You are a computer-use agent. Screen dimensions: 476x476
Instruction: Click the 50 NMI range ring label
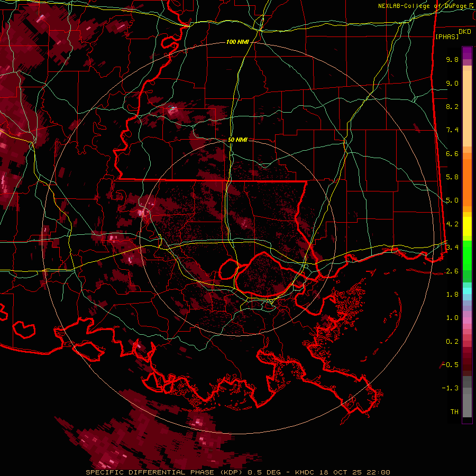coord(237,140)
